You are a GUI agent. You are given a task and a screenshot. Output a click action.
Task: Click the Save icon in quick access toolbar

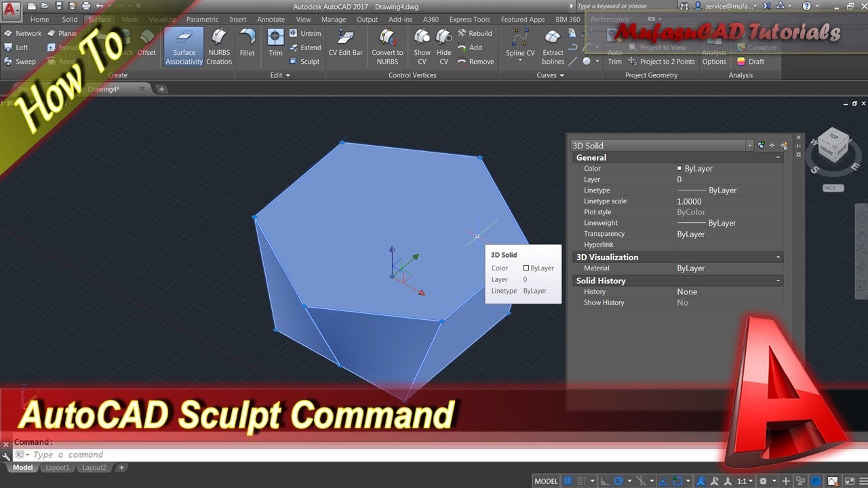tap(58, 6)
